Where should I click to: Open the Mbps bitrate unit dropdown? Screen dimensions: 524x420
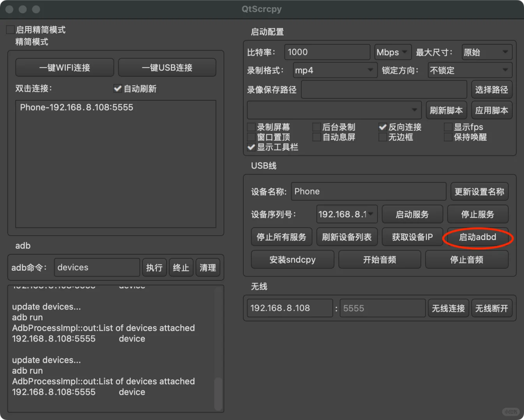pos(392,52)
